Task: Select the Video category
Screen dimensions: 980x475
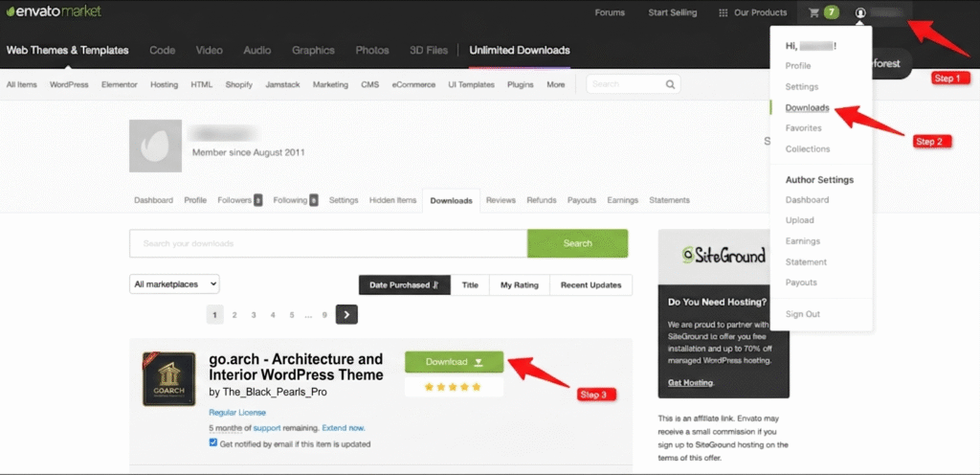Action: click(x=210, y=50)
